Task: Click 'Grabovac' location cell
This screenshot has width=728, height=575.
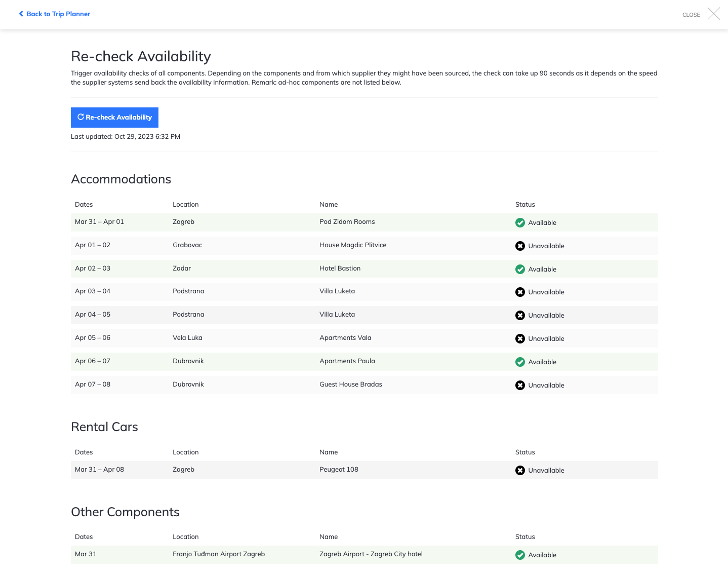Action: point(187,245)
